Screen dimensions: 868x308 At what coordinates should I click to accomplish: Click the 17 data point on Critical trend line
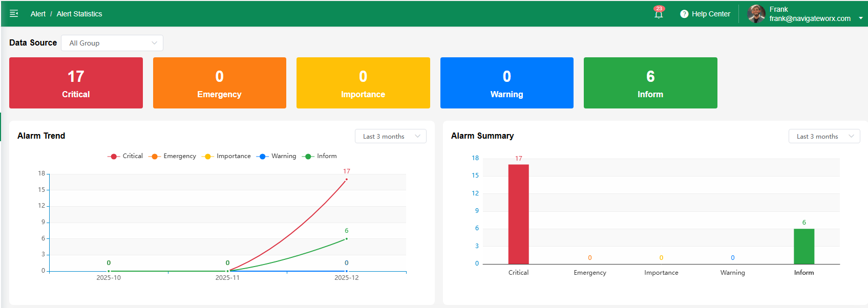tap(346, 179)
